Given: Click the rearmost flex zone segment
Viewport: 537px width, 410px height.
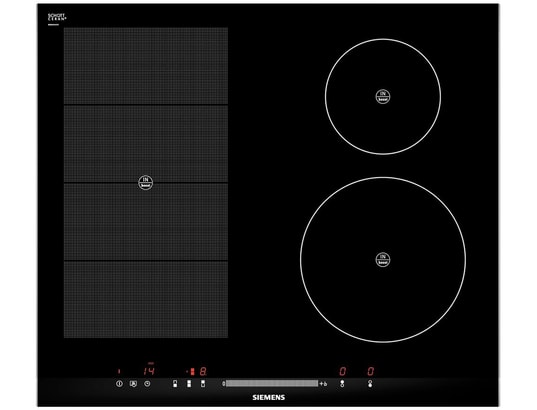Looking at the screenshot, I should (x=146, y=66).
